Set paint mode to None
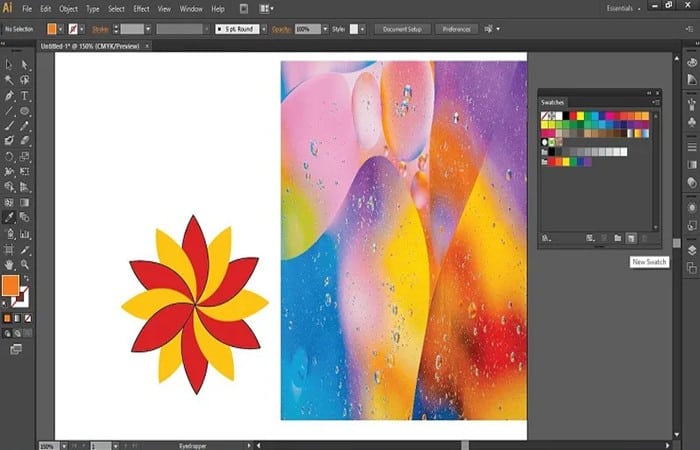Viewport: 700px width, 450px height. click(x=26, y=318)
